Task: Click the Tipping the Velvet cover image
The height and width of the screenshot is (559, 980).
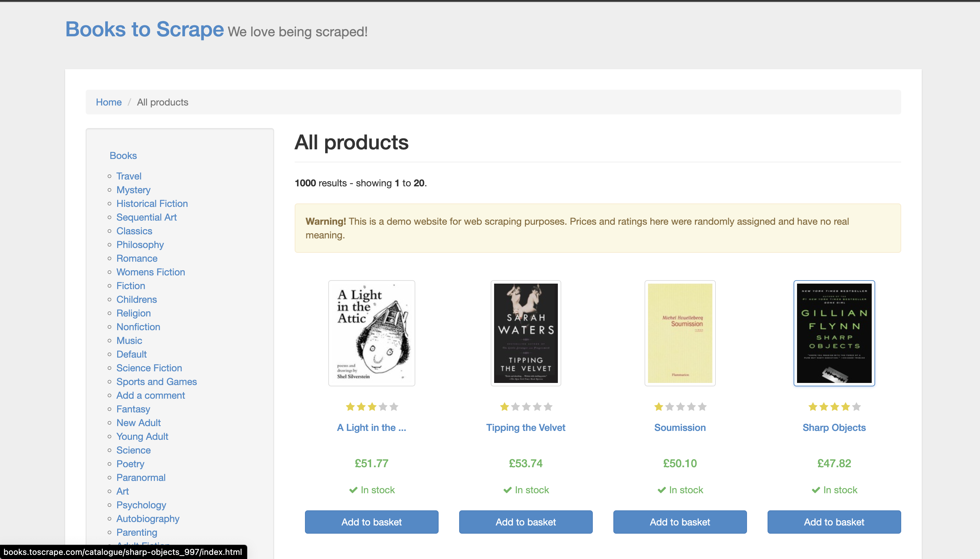Action: [x=525, y=333]
